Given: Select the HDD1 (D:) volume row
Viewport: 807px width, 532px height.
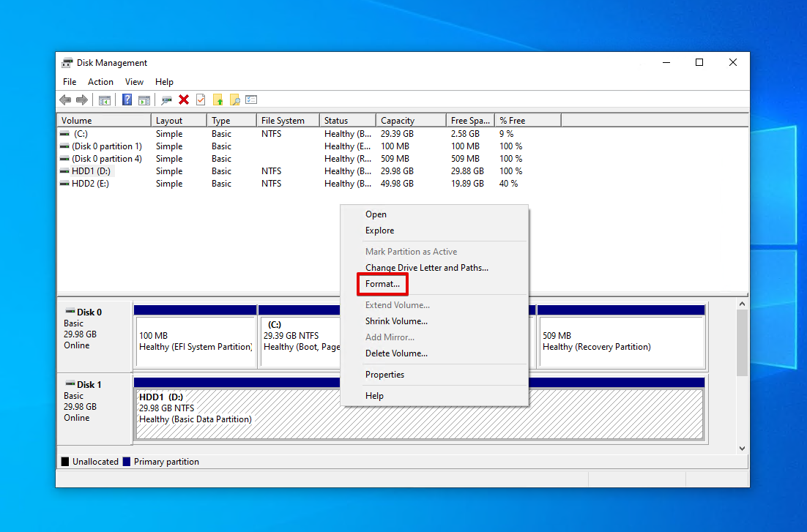Looking at the screenshot, I should 310,171.
